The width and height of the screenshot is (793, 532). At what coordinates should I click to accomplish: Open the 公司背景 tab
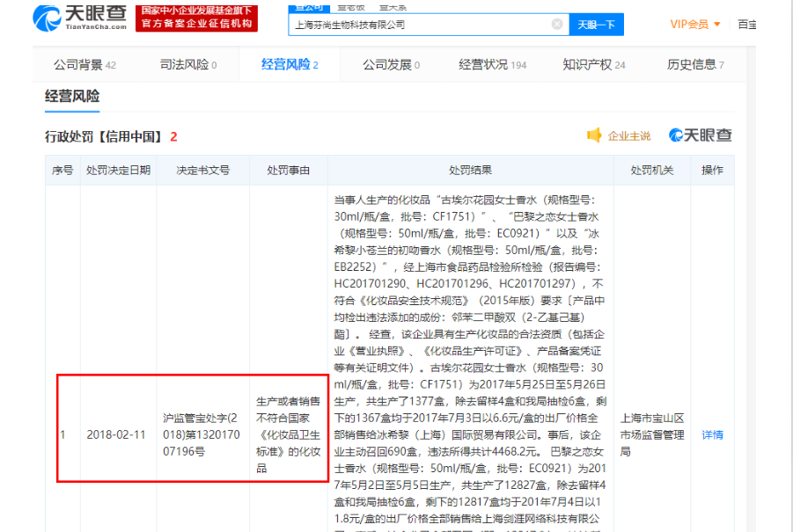pos(84,65)
